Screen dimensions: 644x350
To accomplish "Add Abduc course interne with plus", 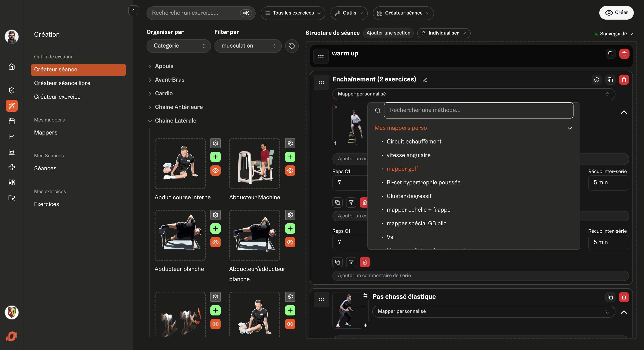I will click(215, 157).
